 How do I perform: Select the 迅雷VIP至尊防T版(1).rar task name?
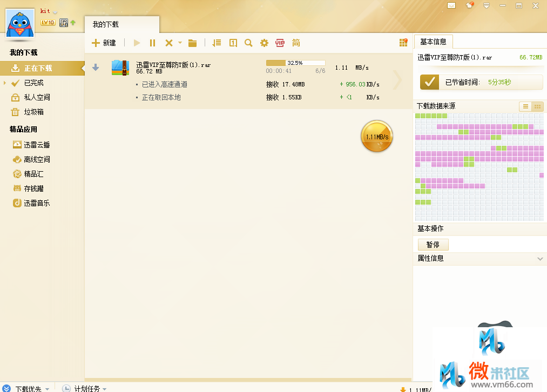(x=173, y=65)
